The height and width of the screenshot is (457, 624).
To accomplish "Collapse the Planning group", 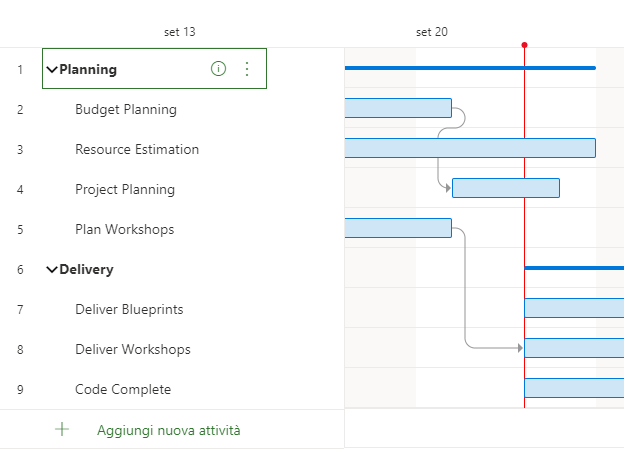I will pos(52,70).
